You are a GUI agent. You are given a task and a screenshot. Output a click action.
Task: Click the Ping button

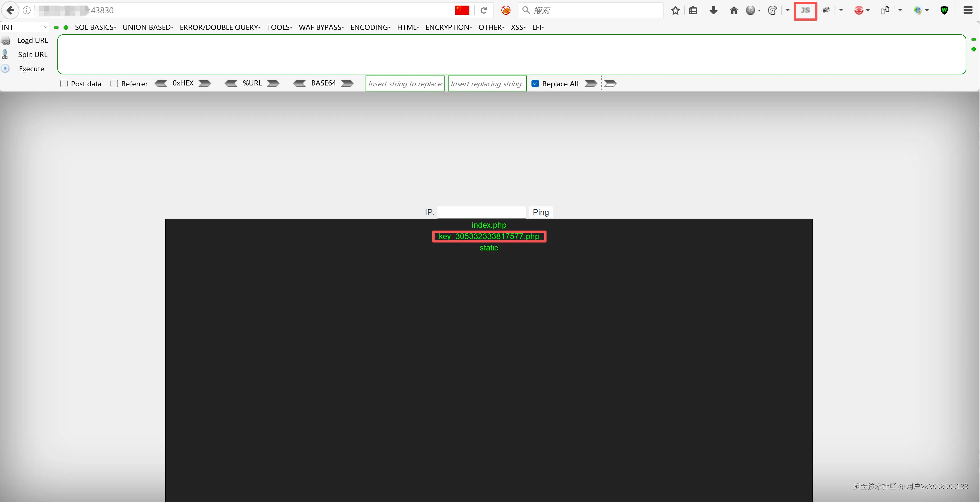coord(540,212)
